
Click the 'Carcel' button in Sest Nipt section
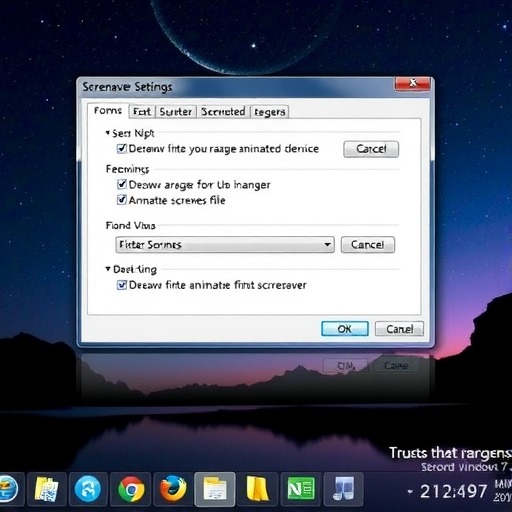click(371, 149)
